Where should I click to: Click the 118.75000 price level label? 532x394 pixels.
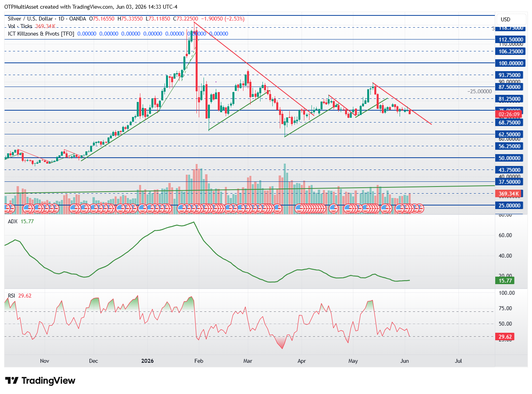(x=511, y=28)
